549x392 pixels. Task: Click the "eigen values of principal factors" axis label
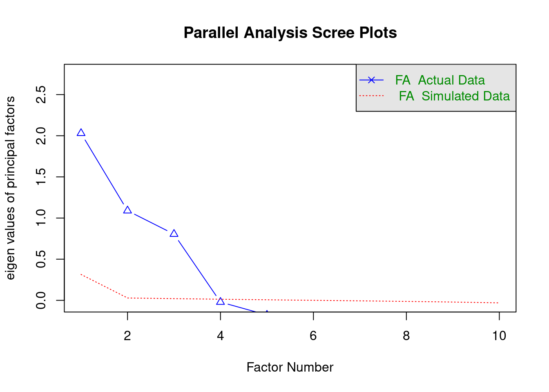(x=11, y=188)
